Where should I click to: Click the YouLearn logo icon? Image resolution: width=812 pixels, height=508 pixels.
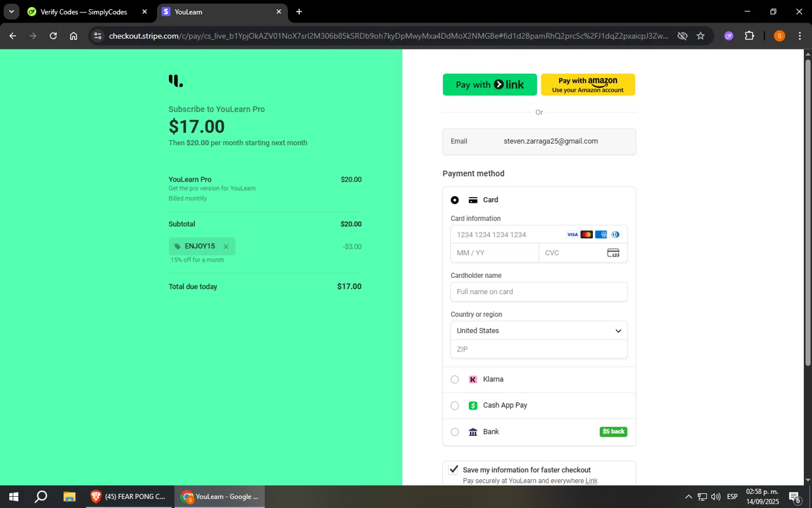pyautogui.click(x=175, y=81)
